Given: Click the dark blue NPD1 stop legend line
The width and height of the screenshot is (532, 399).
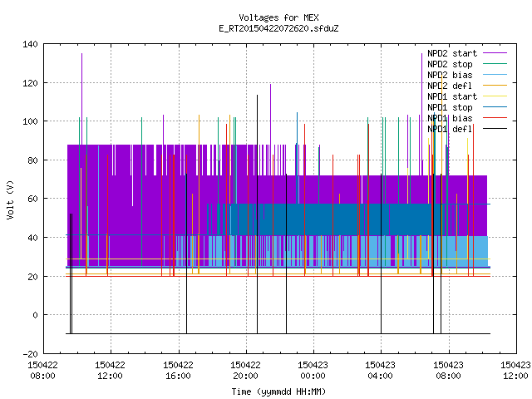Looking at the screenshot, I should click(495, 107).
